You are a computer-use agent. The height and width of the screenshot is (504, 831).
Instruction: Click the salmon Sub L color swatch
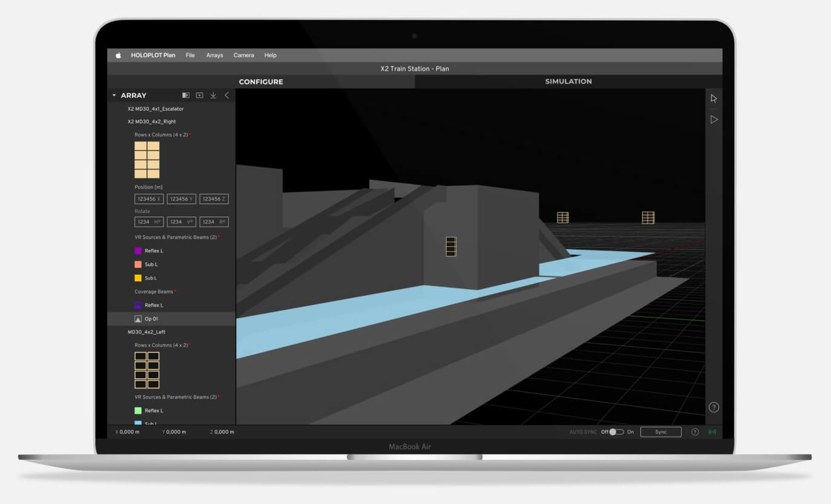point(138,264)
